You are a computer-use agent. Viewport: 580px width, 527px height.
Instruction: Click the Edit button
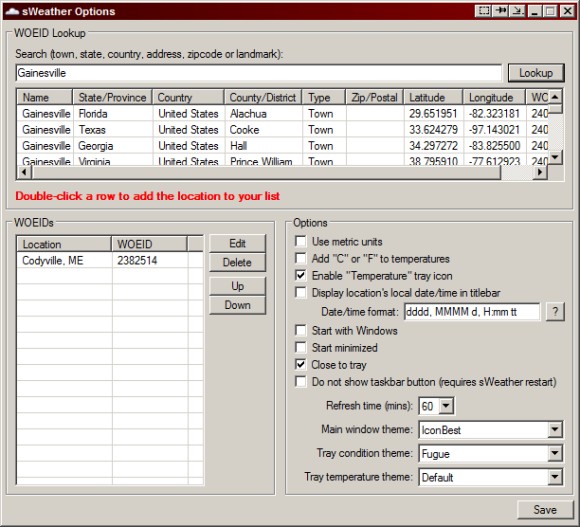(x=237, y=243)
